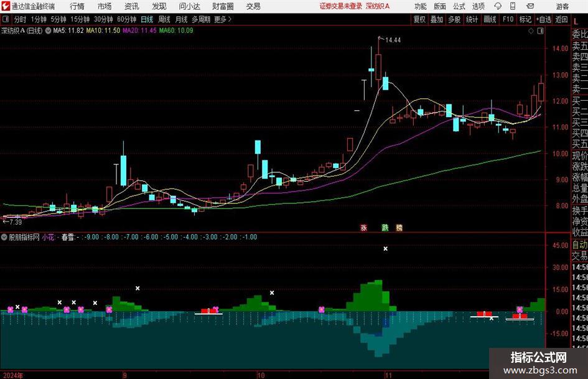Switch to 周线 weekly period
Image resolution: width=588 pixels, height=379 pixels.
(164, 19)
